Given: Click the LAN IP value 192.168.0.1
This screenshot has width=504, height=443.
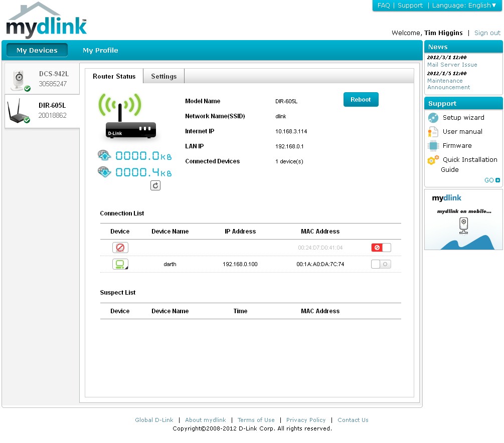Looking at the screenshot, I should [289, 146].
